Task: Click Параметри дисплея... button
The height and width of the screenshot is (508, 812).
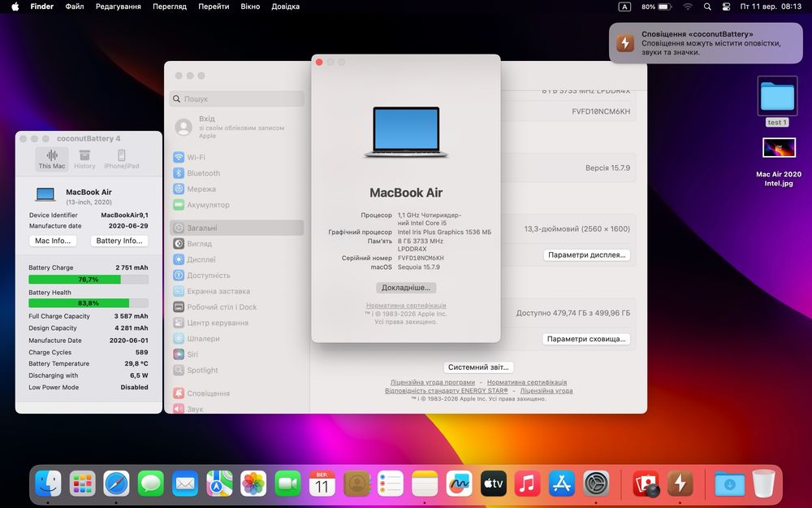Action: click(x=587, y=255)
